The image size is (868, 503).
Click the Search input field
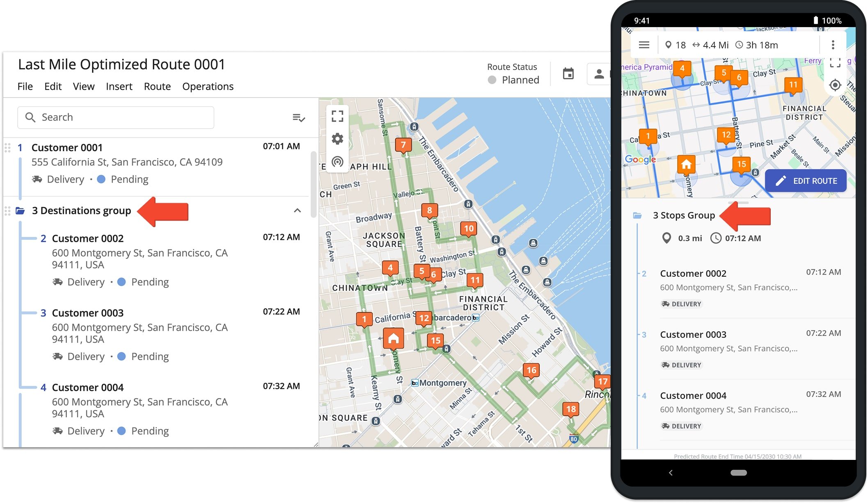tap(116, 117)
